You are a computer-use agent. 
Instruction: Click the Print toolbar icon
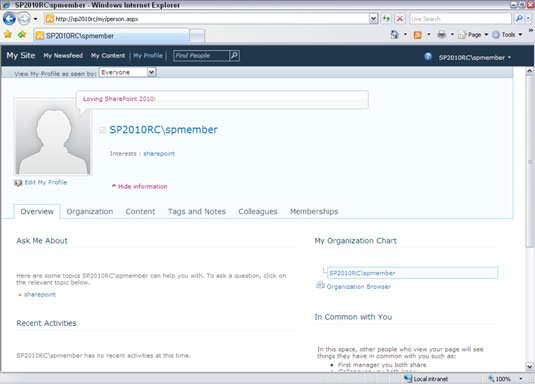442,34
